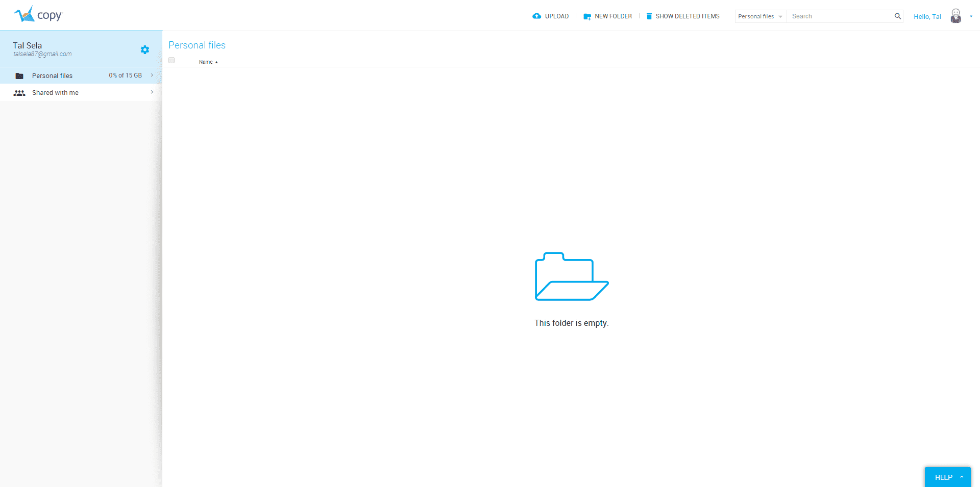980x487 pixels.
Task: Click into the Search input field
Action: [x=840, y=16]
